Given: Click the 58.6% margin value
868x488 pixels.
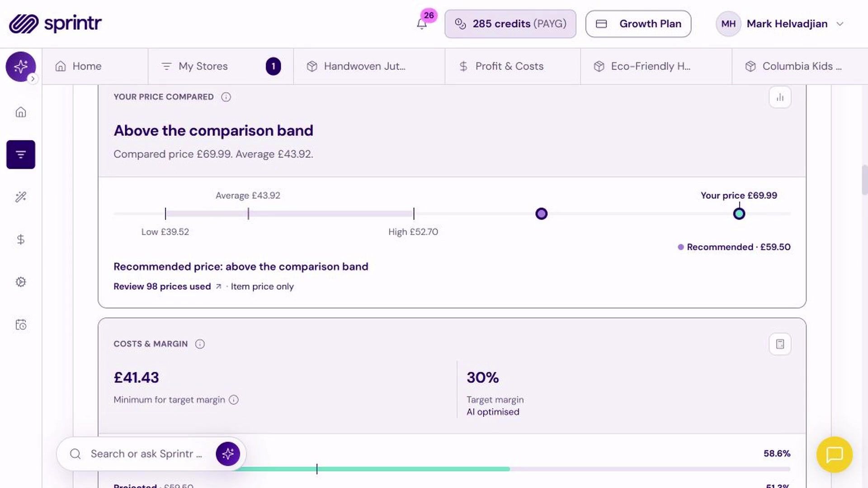Looking at the screenshot, I should click(x=777, y=454).
